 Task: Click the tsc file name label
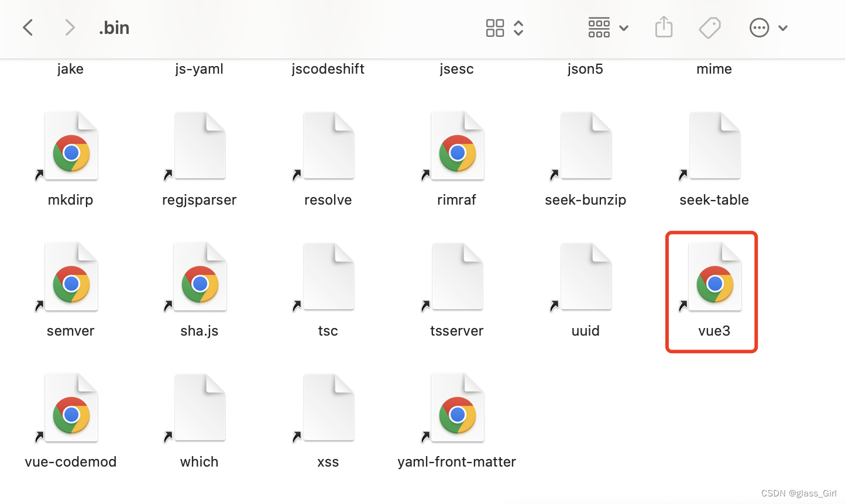pos(328,331)
